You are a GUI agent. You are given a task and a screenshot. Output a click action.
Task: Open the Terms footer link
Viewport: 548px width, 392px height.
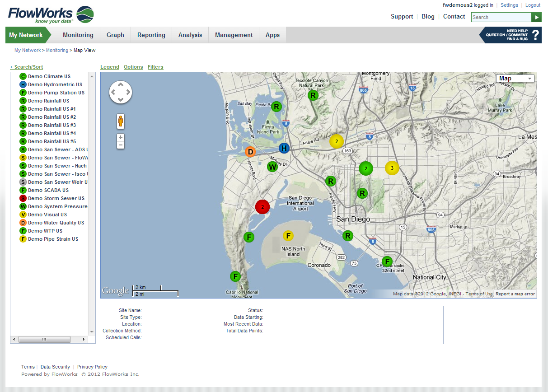28,367
